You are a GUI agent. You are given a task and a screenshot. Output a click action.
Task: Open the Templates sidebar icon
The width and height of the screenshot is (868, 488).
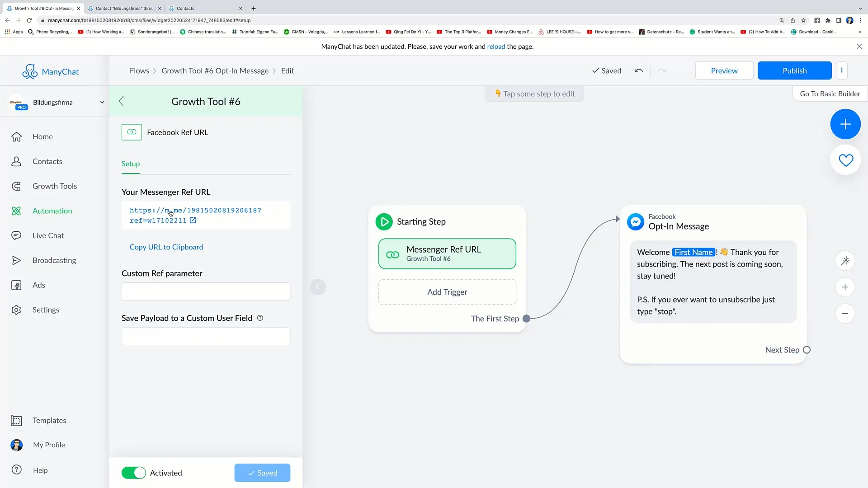point(16,421)
